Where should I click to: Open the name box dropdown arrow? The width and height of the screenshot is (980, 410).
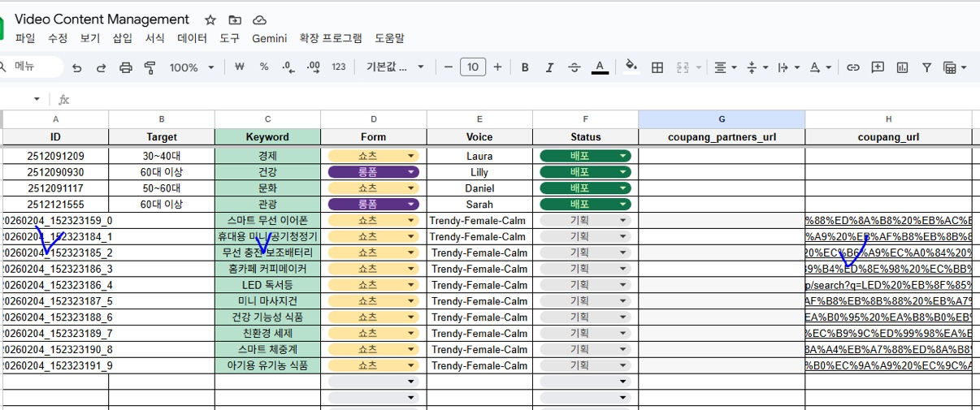37,99
